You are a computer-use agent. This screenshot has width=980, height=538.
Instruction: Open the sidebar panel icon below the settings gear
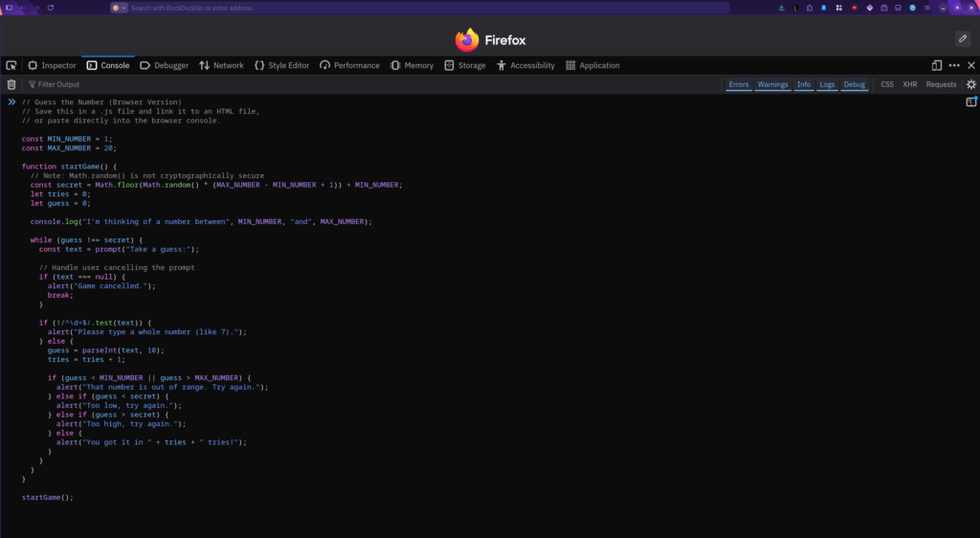tap(970, 101)
